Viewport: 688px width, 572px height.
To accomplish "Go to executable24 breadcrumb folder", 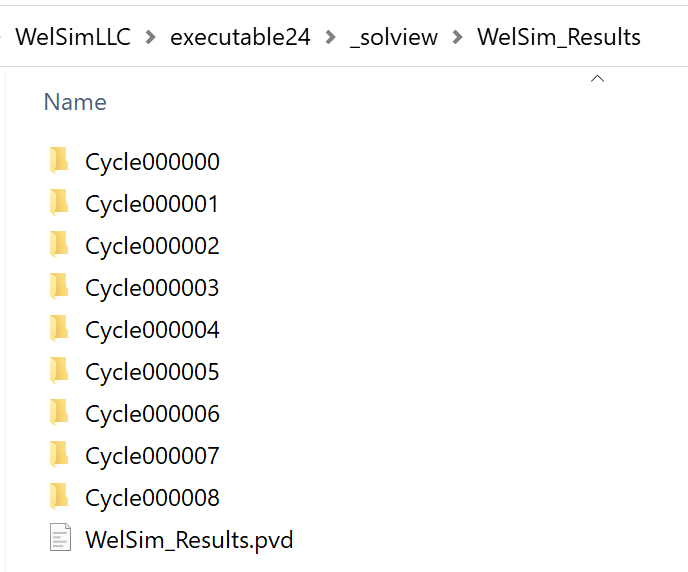I will pos(240,37).
